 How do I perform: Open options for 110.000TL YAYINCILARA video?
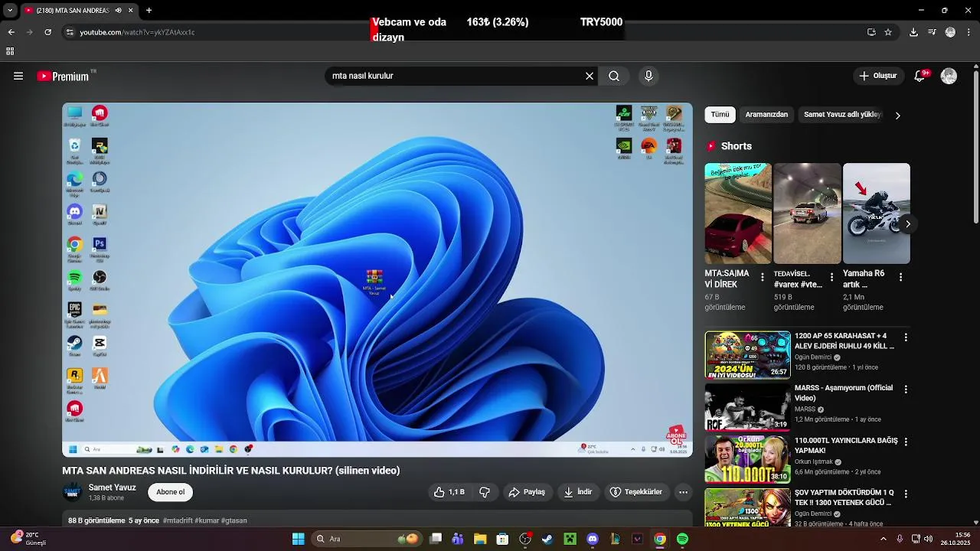[x=906, y=442]
